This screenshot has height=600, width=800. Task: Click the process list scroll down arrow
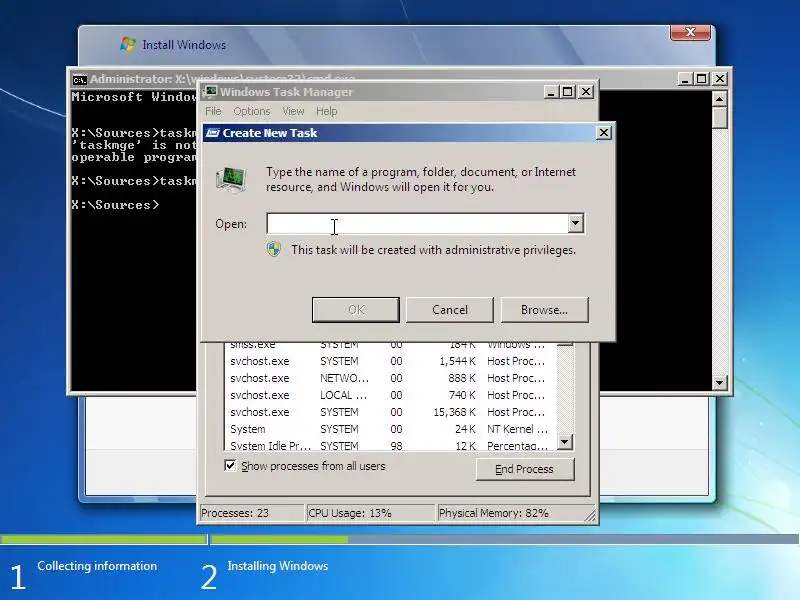point(565,442)
